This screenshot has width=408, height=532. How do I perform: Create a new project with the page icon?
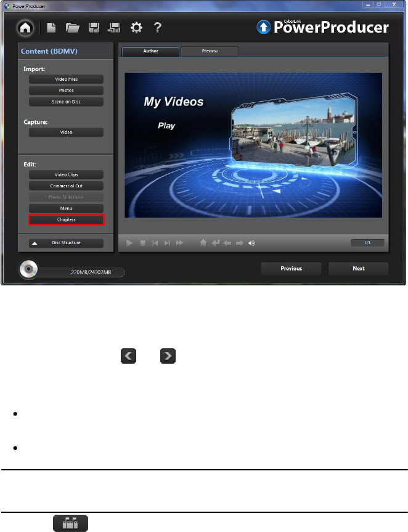pos(51,28)
